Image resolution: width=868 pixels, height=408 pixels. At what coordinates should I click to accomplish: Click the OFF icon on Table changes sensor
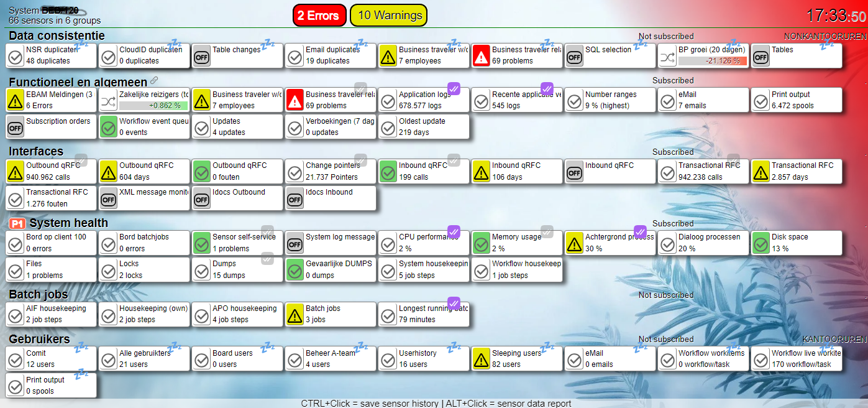pos(202,56)
